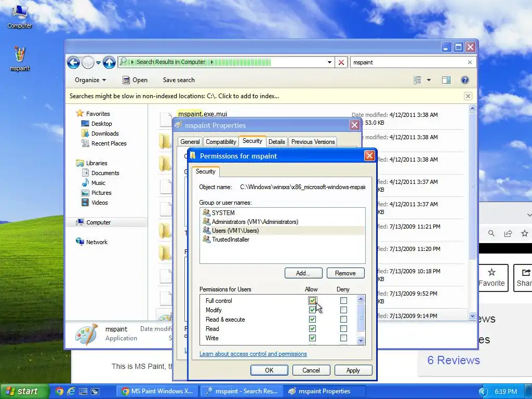Image resolution: width=532 pixels, height=399 pixels.
Task: Toggle the preview pane icon
Action: (446, 80)
